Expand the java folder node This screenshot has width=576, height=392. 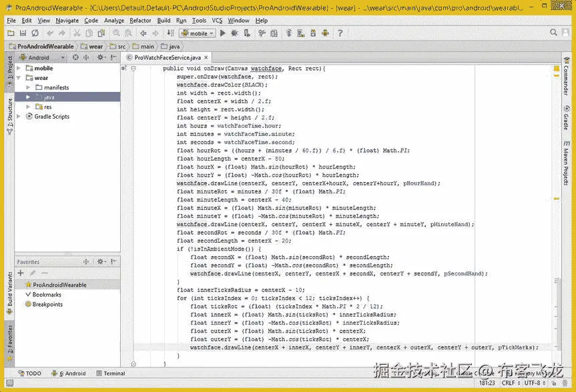(28, 97)
